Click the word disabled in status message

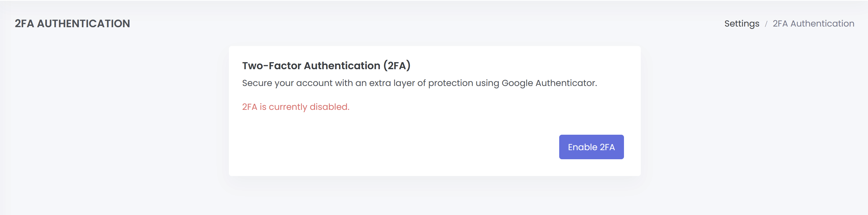(x=329, y=107)
